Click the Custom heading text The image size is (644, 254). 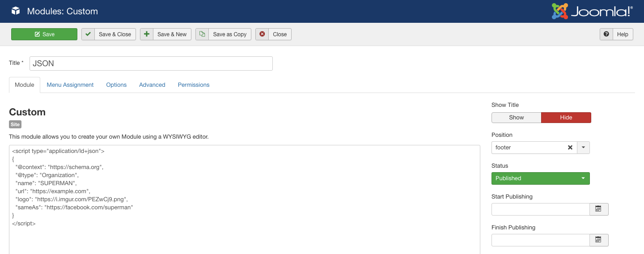27,112
